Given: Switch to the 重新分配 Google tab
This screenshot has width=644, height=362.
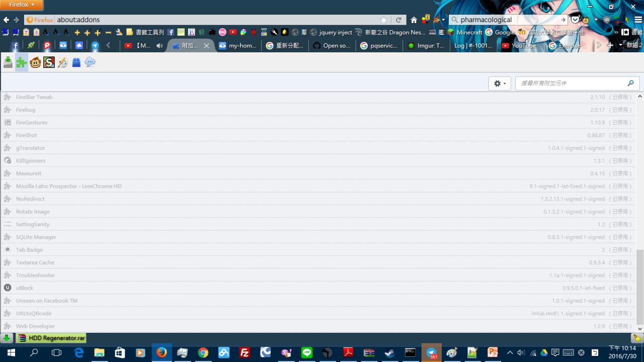Looking at the screenshot, I should tap(285, 45).
